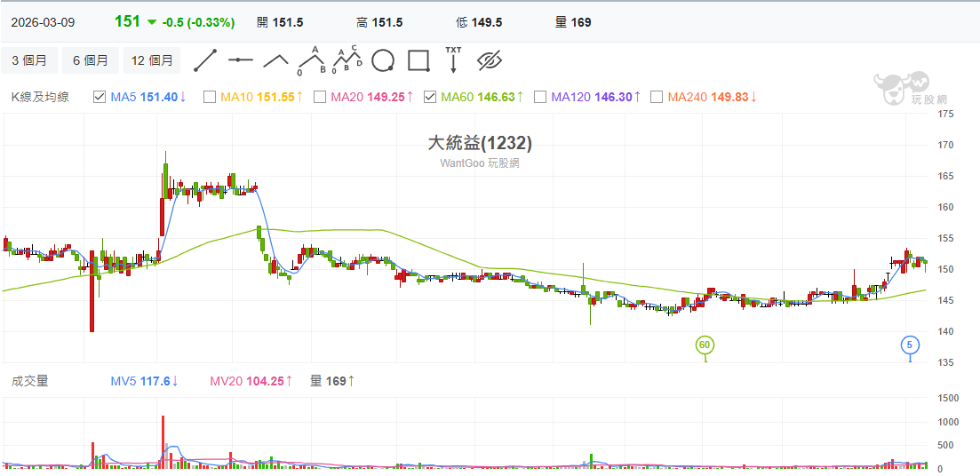This screenshot has width=980, height=476.
Task: Click the green 60 marker on chart
Action: pyautogui.click(x=705, y=345)
